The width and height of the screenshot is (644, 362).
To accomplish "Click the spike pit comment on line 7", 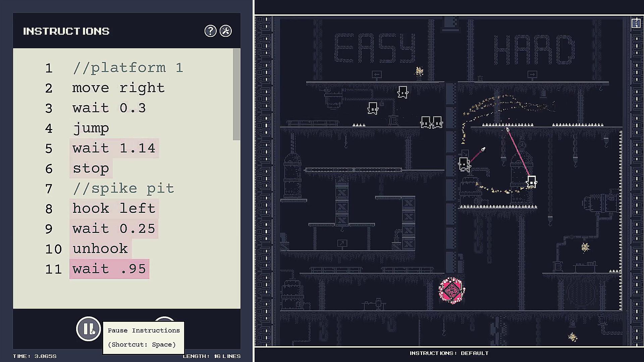I will (x=123, y=188).
